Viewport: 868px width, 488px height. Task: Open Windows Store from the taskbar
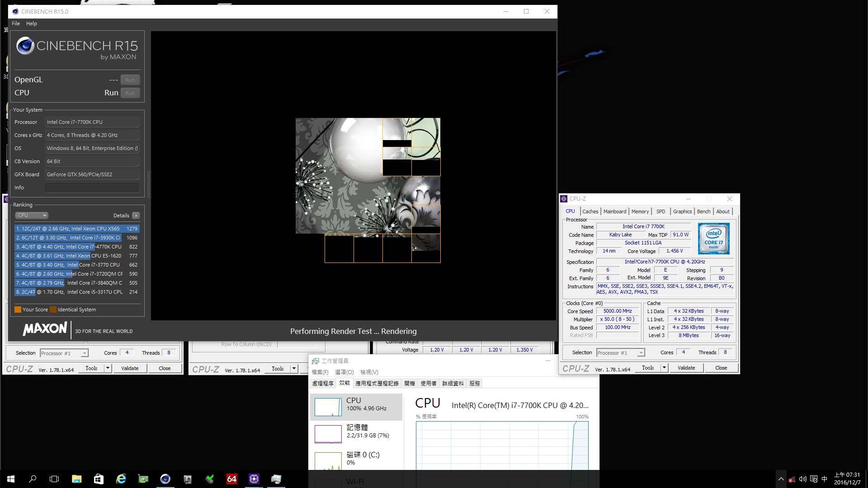pos(99,479)
